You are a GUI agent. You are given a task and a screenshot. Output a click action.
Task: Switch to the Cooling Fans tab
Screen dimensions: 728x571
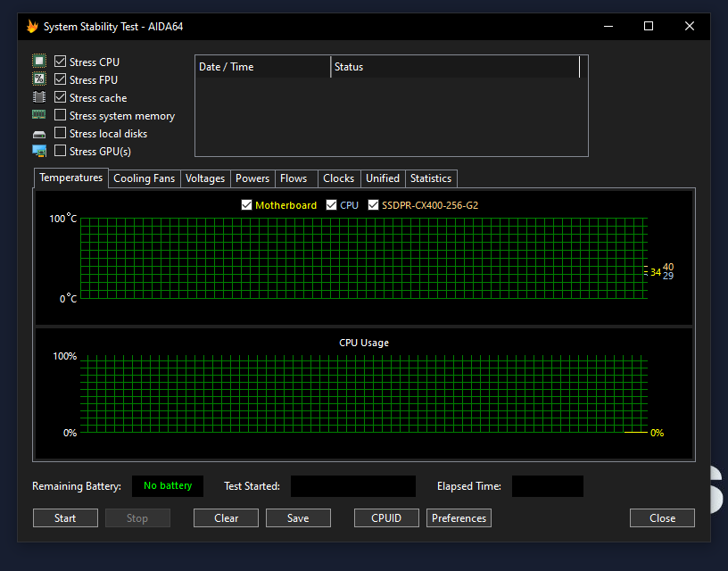point(144,178)
